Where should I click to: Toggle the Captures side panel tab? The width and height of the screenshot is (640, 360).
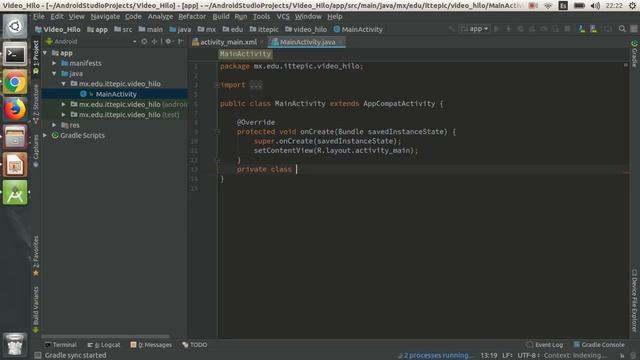point(36,150)
